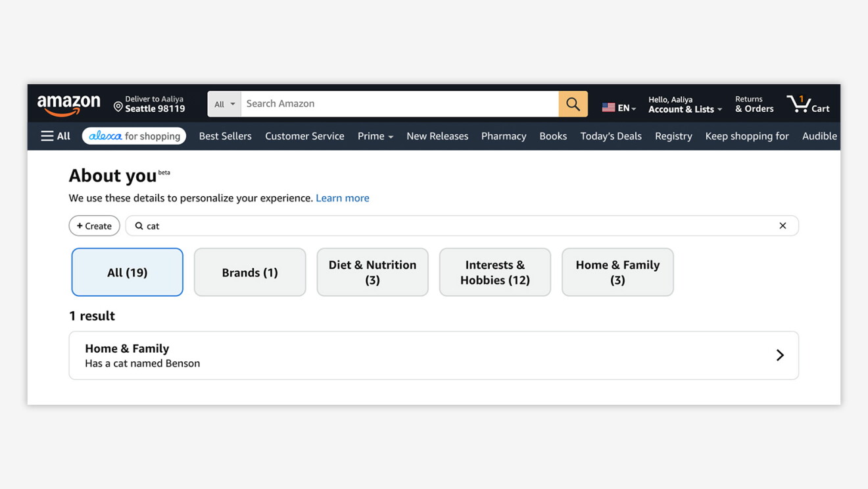Open the hamburger All menu

(x=55, y=136)
